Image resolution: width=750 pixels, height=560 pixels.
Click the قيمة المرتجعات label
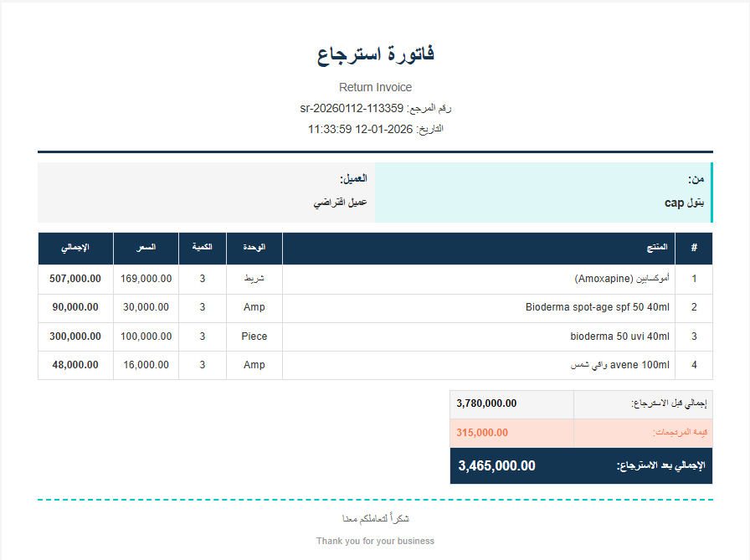pos(680,432)
